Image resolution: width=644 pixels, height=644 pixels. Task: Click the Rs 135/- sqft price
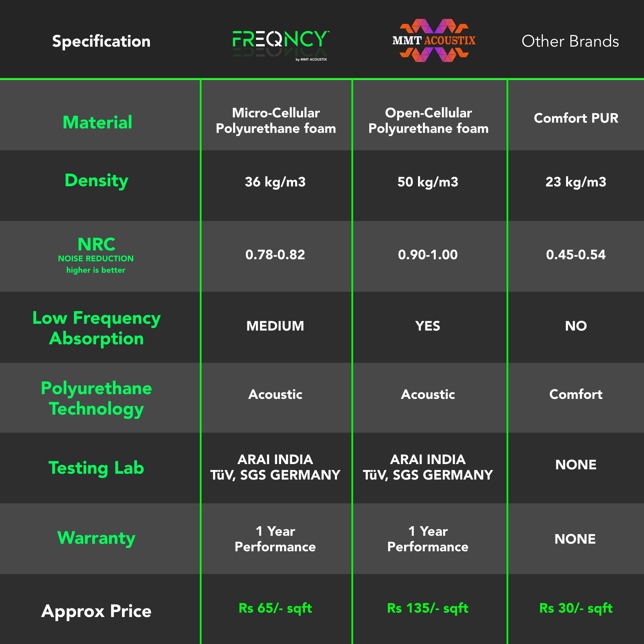click(428, 608)
